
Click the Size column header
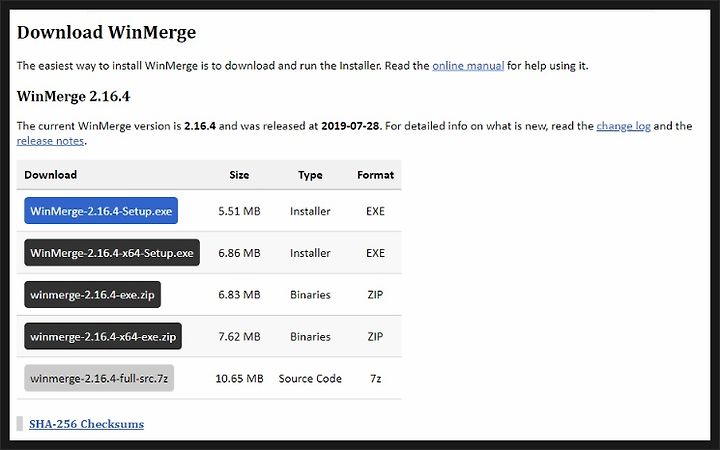239,175
